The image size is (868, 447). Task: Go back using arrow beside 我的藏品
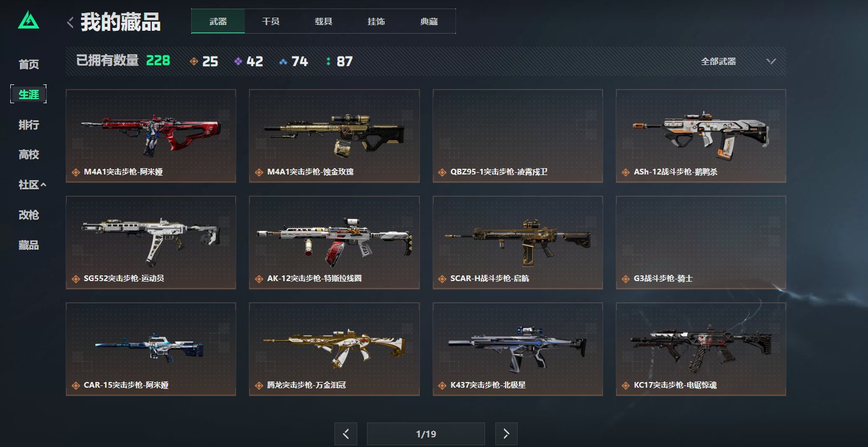point(70,22)
